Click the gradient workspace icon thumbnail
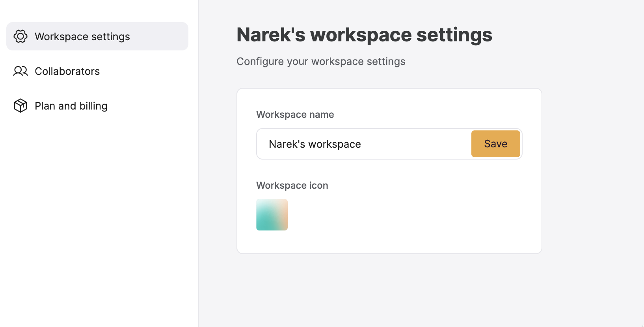 point(272,215)
